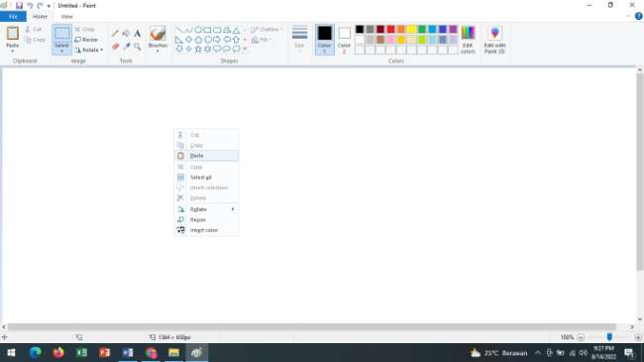
Task: Switch to the View tab
Action: click(66, 17)
